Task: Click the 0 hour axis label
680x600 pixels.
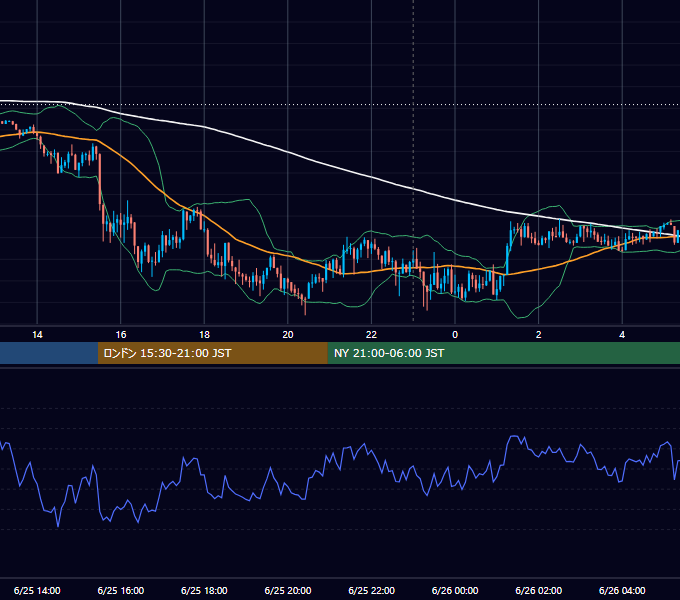Action: point(455,335)
